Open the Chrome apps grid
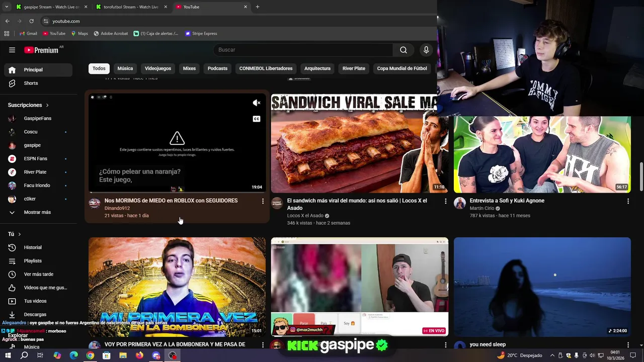644x362 pixels. (x=7, y=34)
